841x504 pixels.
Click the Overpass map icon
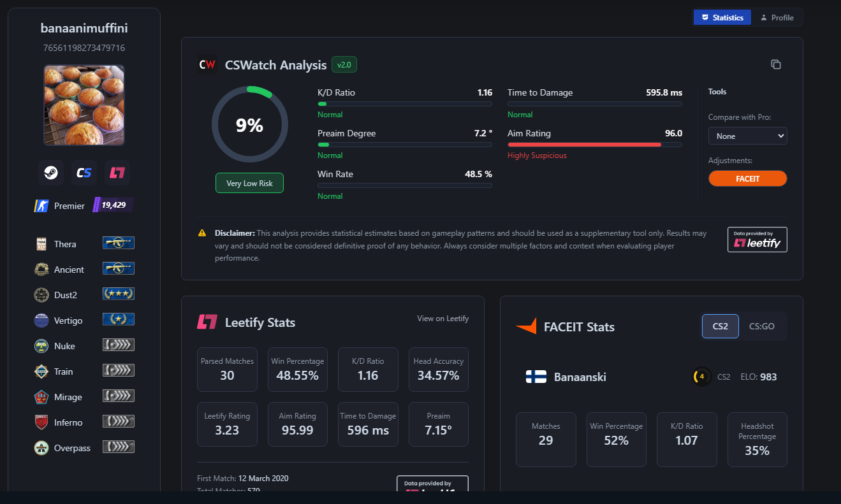coord(41,448)
